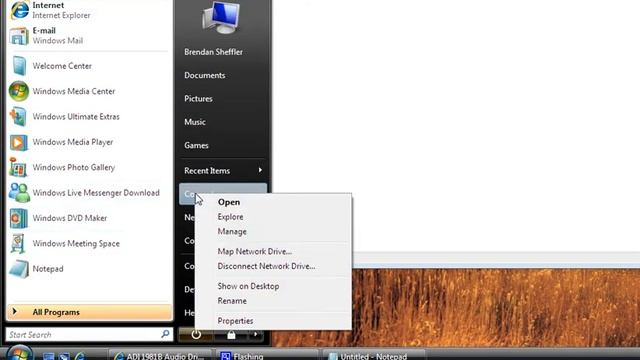Choose Manage in context menu
Screen dimensions: 640x360
click(x=232, y=231)
